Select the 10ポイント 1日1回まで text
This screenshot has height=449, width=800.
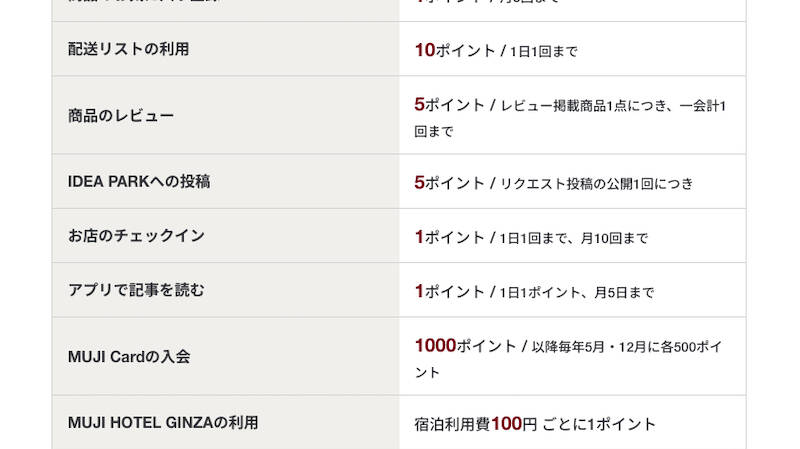[496, 51]
